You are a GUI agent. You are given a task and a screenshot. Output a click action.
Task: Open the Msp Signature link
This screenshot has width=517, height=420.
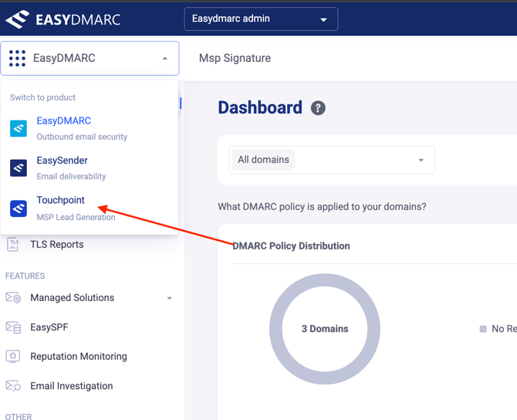pyautogui.click(x=235, y=58)
